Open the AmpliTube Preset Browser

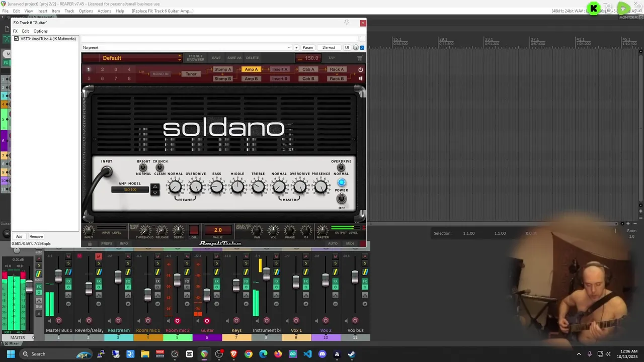(x=196, y=58)
